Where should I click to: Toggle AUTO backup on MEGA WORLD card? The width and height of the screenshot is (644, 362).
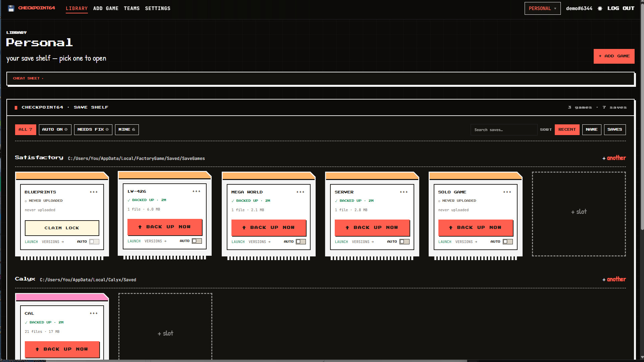pos(301,242)
